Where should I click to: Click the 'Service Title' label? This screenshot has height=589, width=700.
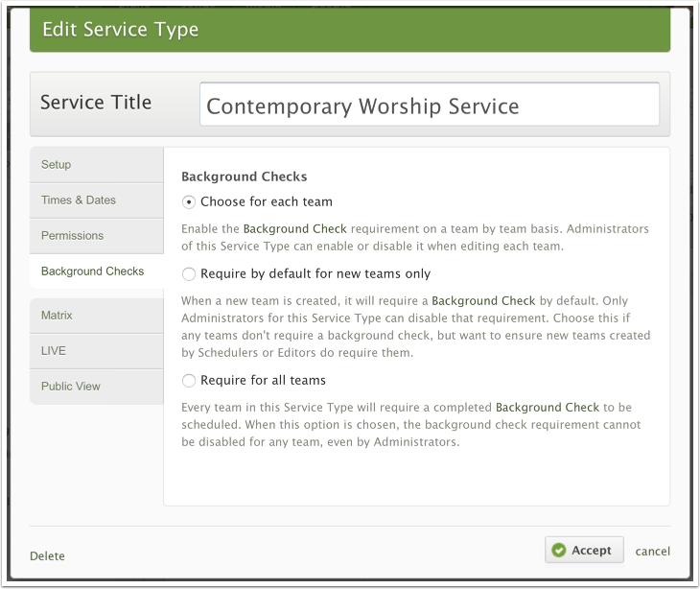(x=96, y=103)
